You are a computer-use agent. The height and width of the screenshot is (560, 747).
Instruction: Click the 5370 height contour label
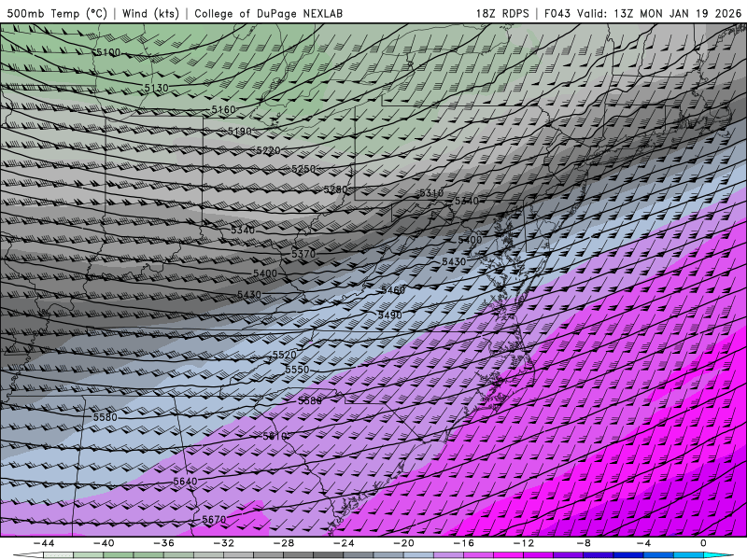click(303, 254)
